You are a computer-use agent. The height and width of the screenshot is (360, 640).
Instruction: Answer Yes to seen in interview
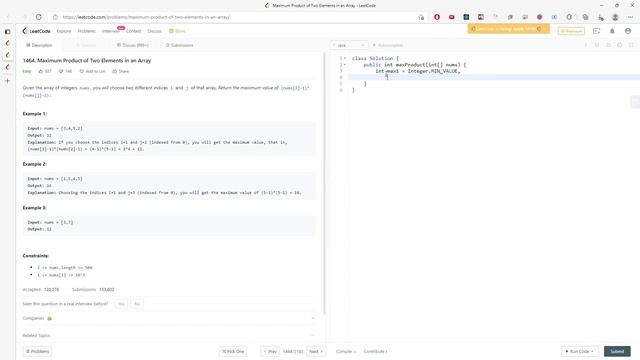121,304
